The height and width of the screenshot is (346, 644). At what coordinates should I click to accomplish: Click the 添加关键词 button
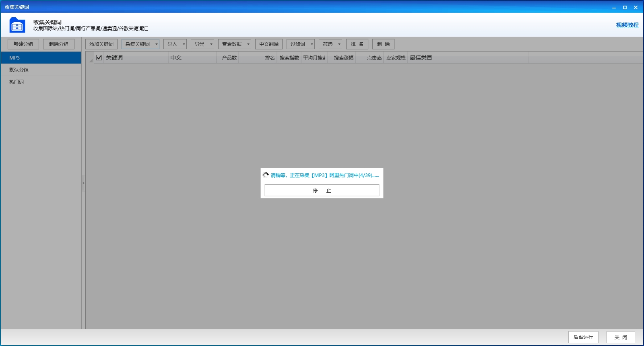101,44
